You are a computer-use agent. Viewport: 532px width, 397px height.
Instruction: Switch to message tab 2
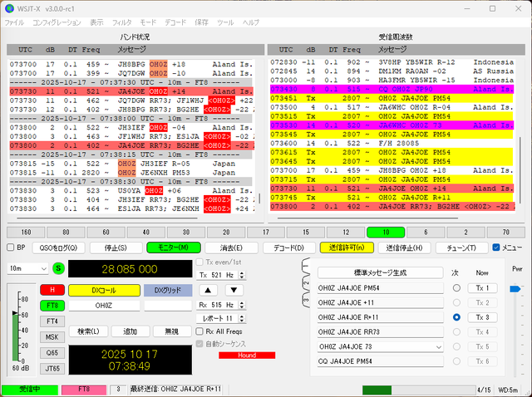[306, 283]
